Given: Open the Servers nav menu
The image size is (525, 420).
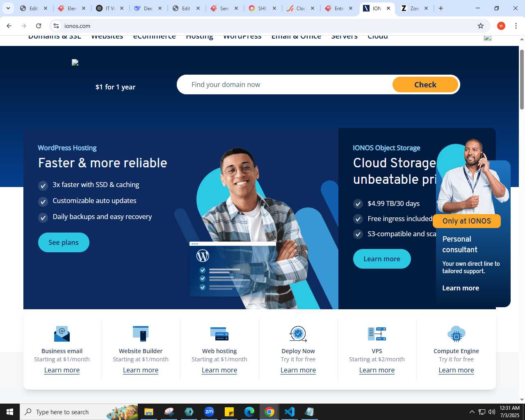Looking at the screenshot, I should tap(344, 37).
